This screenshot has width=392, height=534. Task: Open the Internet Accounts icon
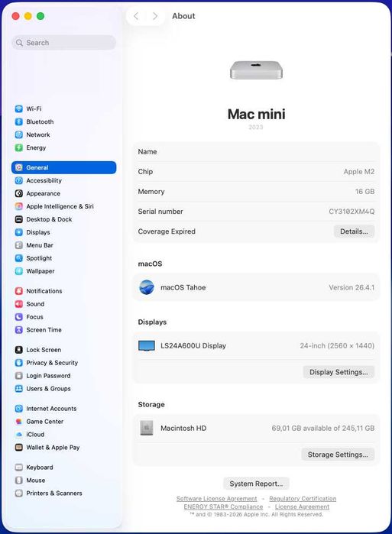point(19,409)
